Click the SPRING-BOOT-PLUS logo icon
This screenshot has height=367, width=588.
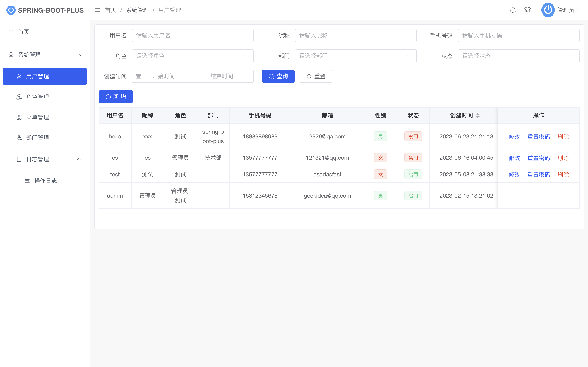click(x=11, y=10)
